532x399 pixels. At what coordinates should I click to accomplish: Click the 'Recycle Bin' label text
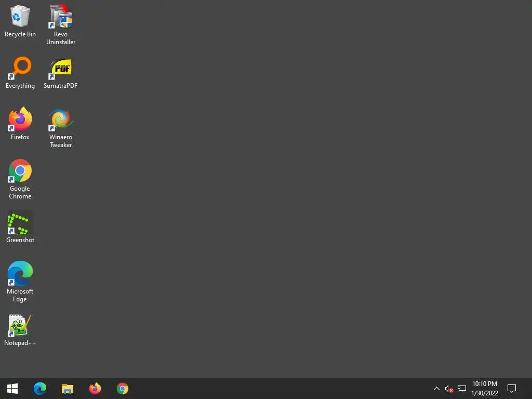[x=20, y=34]
